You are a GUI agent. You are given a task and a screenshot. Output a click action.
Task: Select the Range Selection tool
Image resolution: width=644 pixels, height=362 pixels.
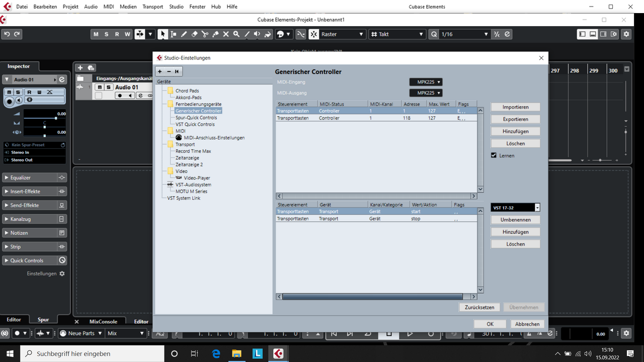[x=173, y=34]
